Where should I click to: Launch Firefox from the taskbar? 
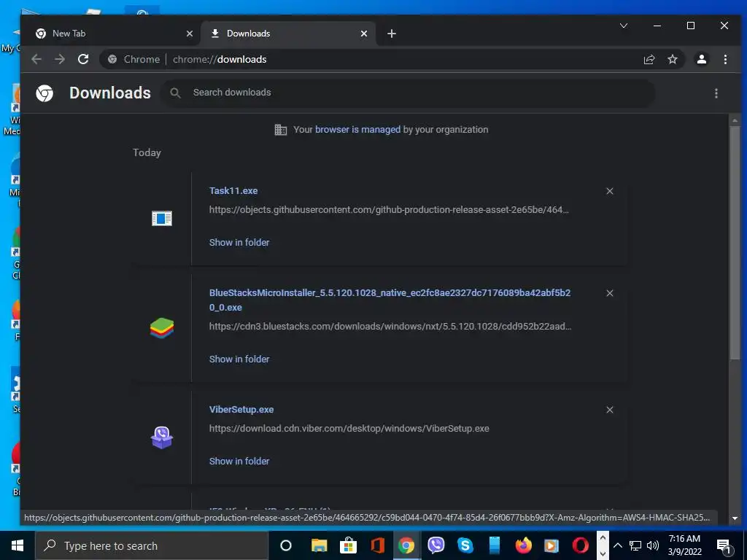(x=523, y=545)
